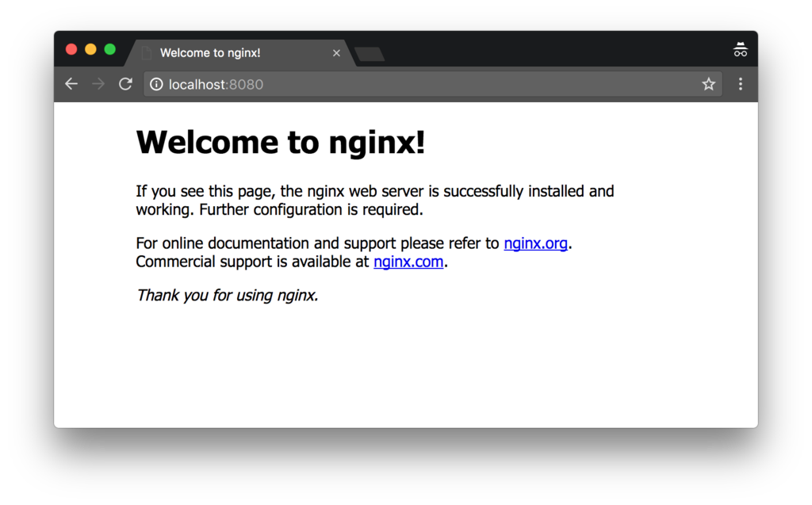Viewport: 812px width, 505px height.
Task: Minimize the window with yellow button
Action: (90, 49)
